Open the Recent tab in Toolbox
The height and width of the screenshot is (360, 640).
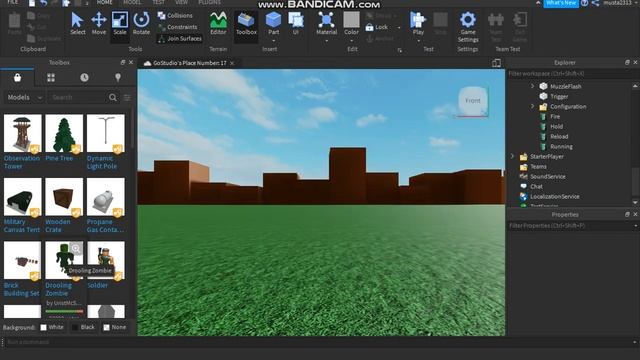point(84,78)
